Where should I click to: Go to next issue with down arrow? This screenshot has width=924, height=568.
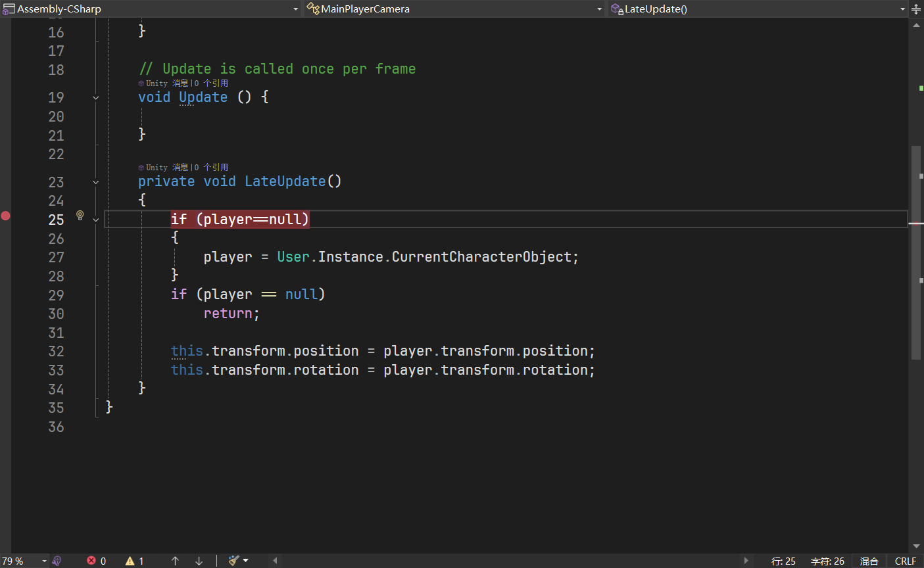tap(199, 561)
